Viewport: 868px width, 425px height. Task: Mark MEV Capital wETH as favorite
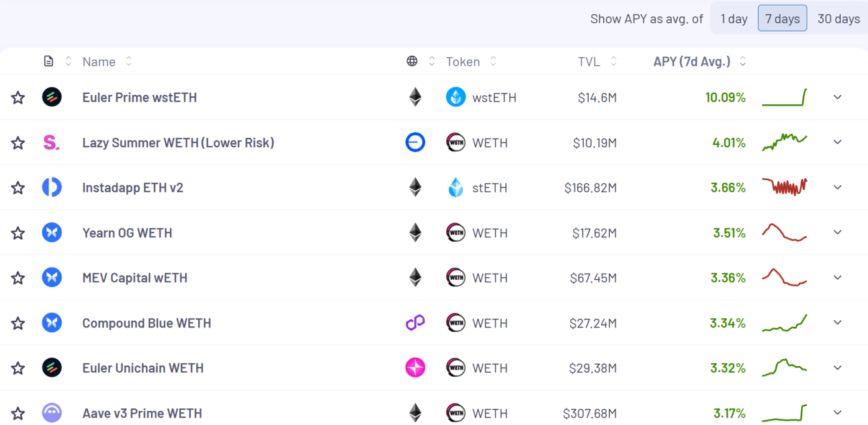coord(18,278)
